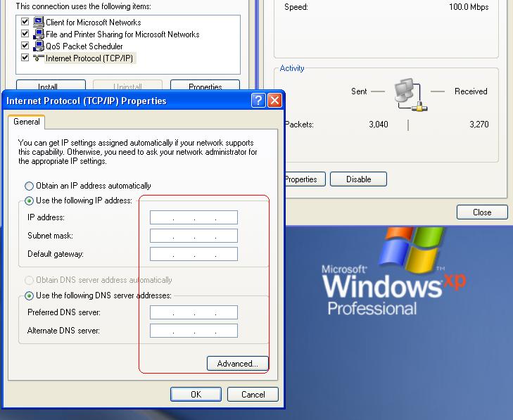The width and height of the screenshot is (513, 420).
Task: Select the Internet Protocol (TCP/IP) list item
Action: click(x=89, y=58)
